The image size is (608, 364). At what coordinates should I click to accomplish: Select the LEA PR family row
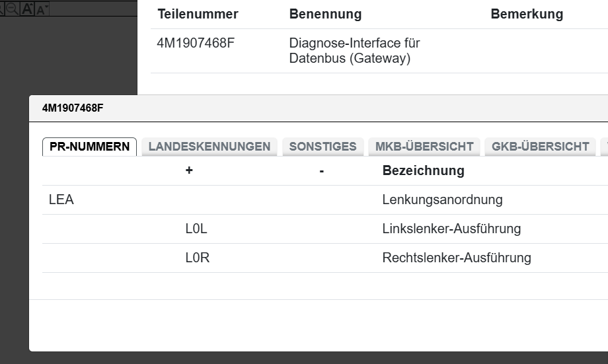tap(61, 200)
